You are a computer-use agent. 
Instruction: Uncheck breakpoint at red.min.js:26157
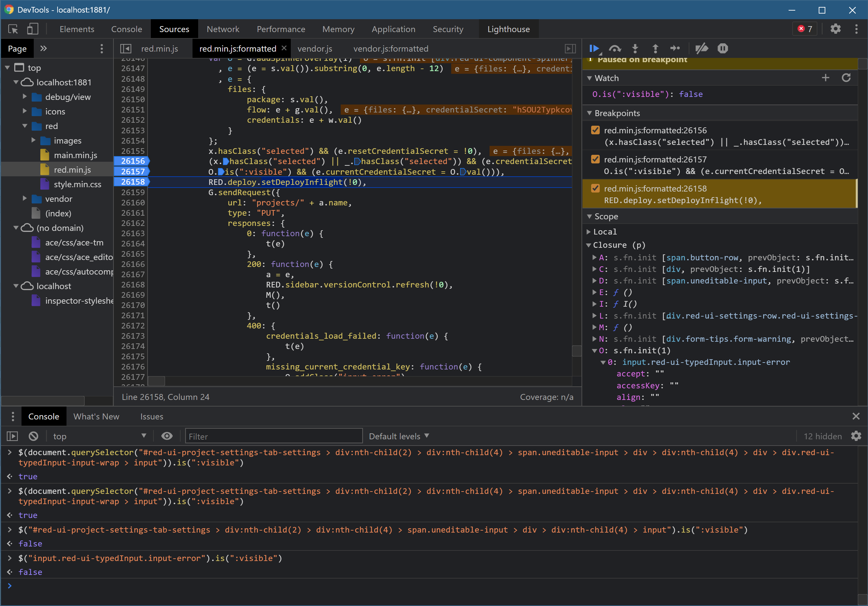tap(595, 159)
